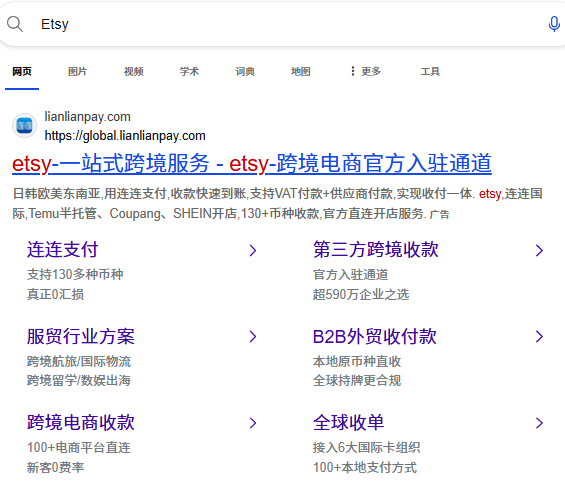Image resolution: width=565 pixels, height=481 pixels.
Task: Activate voice search microphone icon
Action: tap(554, 24)
